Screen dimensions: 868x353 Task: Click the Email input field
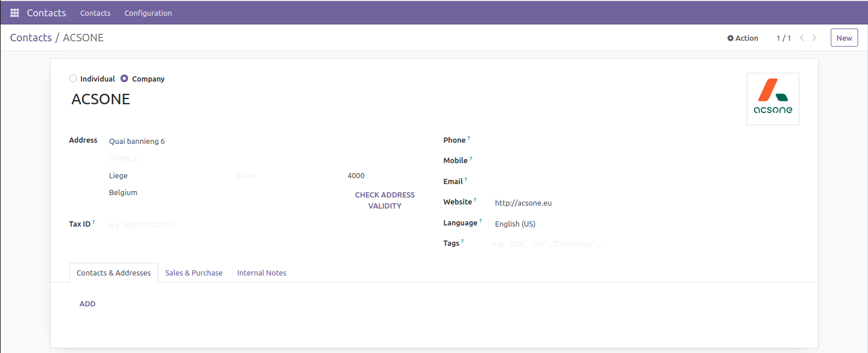point(646,182)
